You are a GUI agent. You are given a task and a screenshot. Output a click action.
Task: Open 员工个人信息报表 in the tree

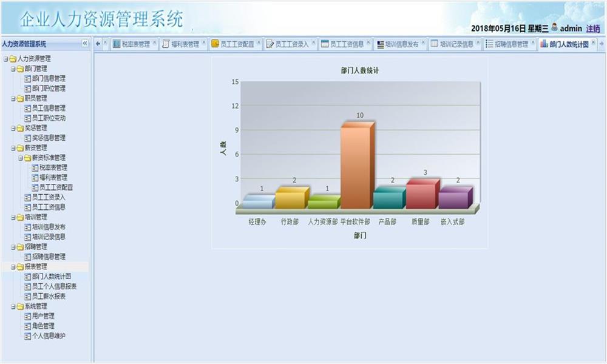pyautogui.click(x=54, y=286)
